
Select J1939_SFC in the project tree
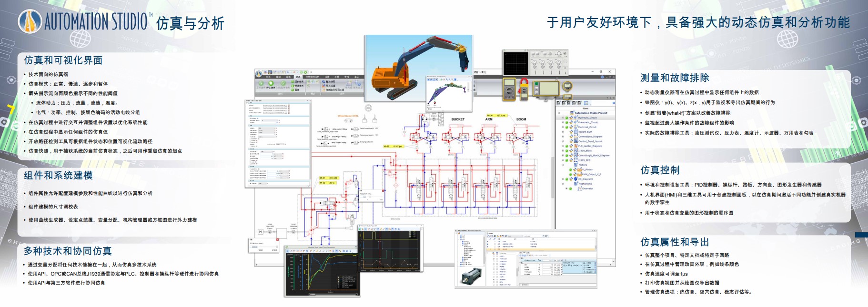pyautogui.click(x=584, y=160)
